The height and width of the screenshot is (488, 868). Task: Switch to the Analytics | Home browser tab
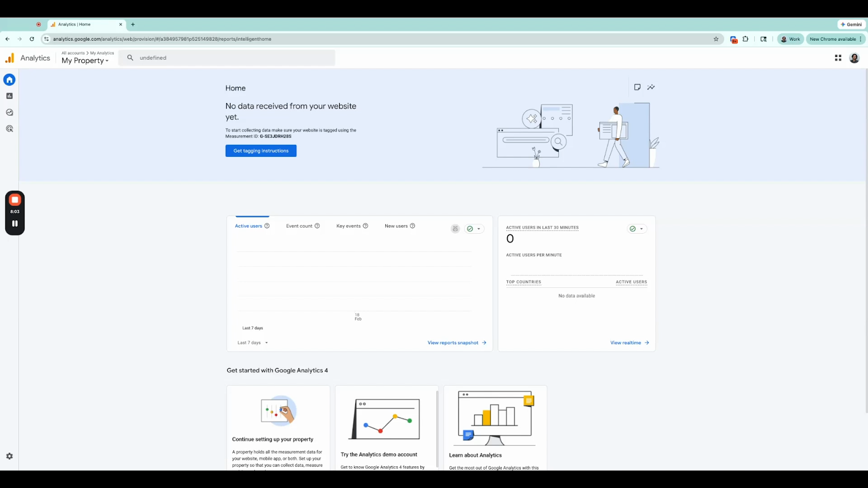click(x=87, y=24)
